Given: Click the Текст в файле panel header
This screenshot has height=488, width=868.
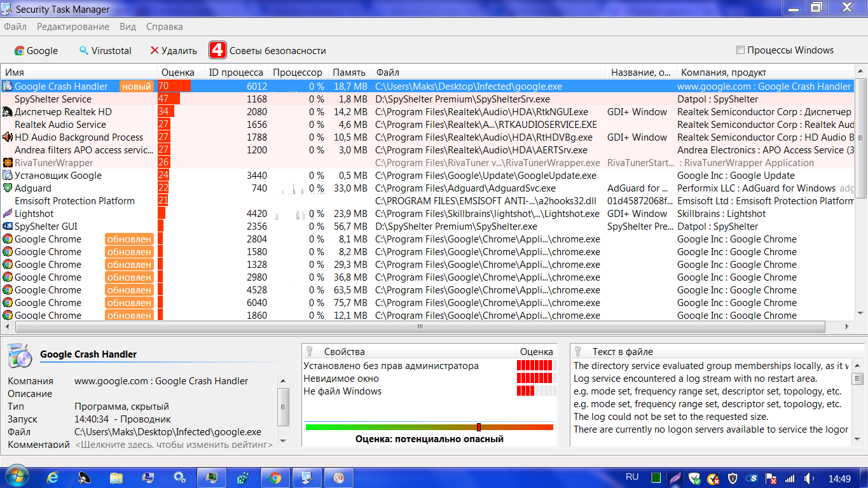Looking at the screenshot, I should tap(717, 351).
